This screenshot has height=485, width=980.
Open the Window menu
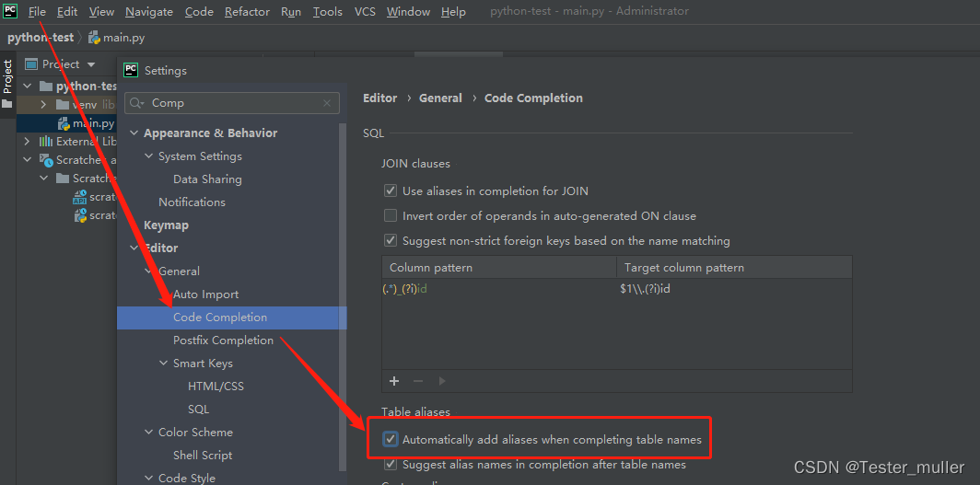(x=408, y=11)
